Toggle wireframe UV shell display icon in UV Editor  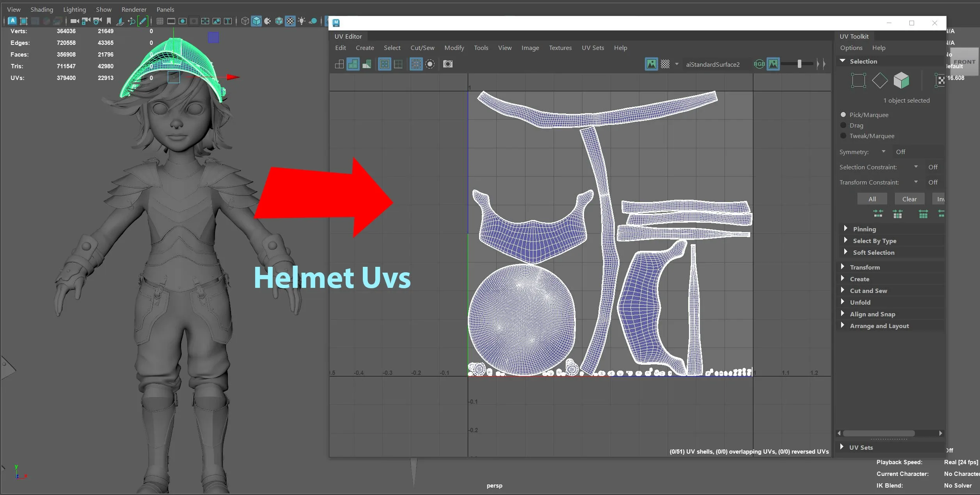click(x=339, y=64)
